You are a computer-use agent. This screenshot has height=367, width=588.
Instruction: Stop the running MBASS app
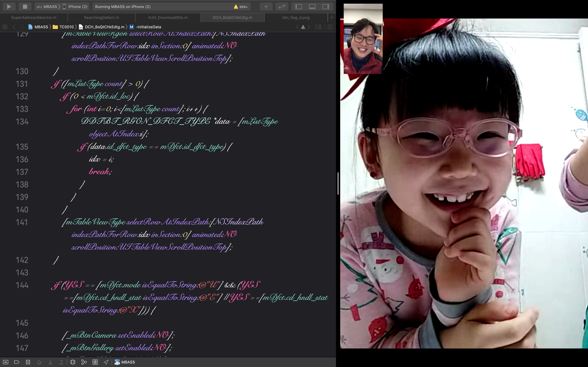(x=25, y=7)
